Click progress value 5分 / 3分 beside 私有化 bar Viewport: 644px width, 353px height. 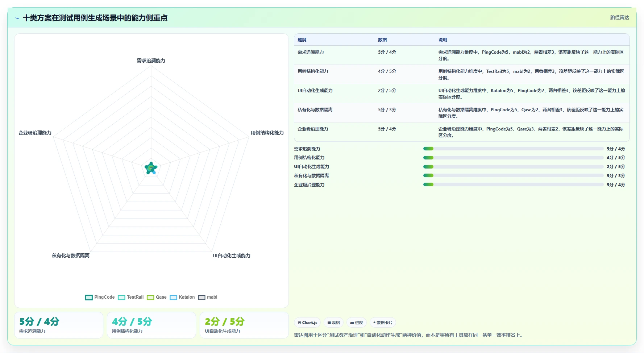(616, 175)
